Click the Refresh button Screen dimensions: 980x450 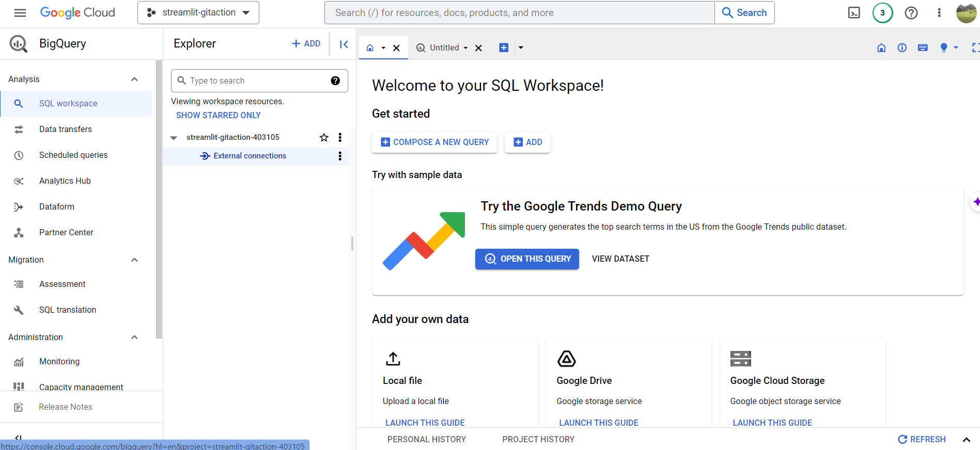pos(922,440)
